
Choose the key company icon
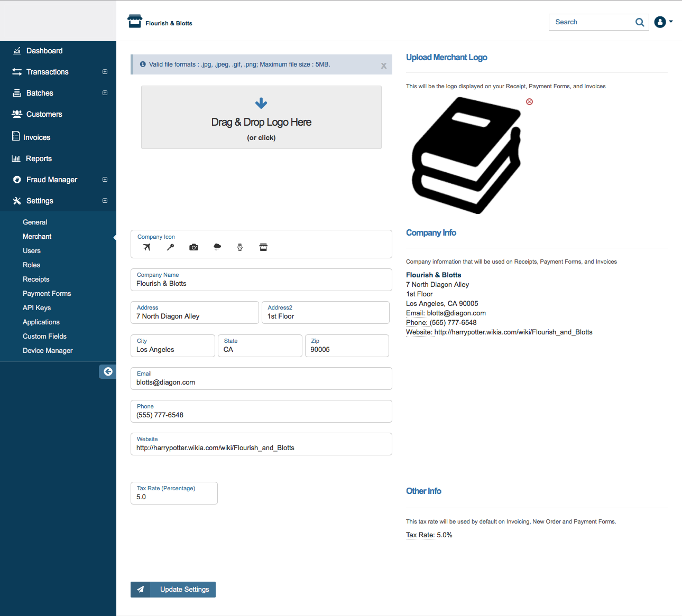pyautogui.click(x=170, y=247)
